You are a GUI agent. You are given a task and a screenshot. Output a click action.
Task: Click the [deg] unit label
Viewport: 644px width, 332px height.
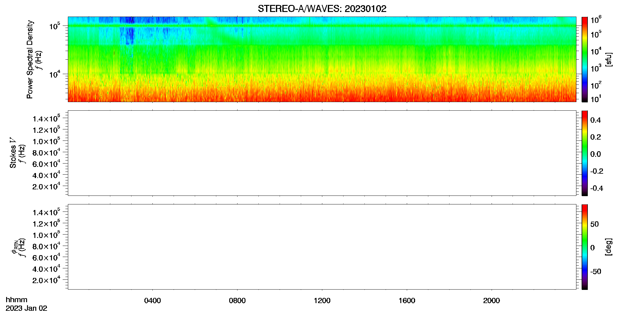pos(608,247)
